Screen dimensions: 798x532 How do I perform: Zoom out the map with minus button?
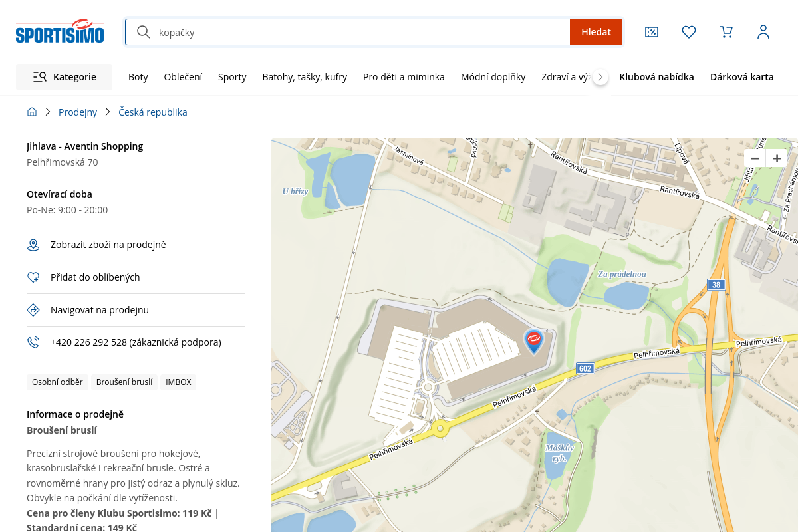click(755, 158)
